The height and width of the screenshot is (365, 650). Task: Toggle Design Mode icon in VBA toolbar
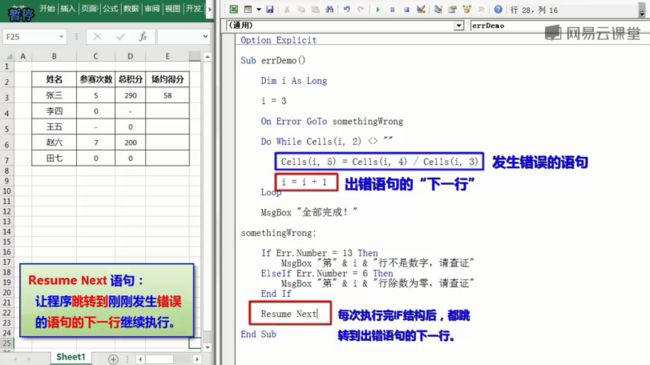(x=421, y=9)
